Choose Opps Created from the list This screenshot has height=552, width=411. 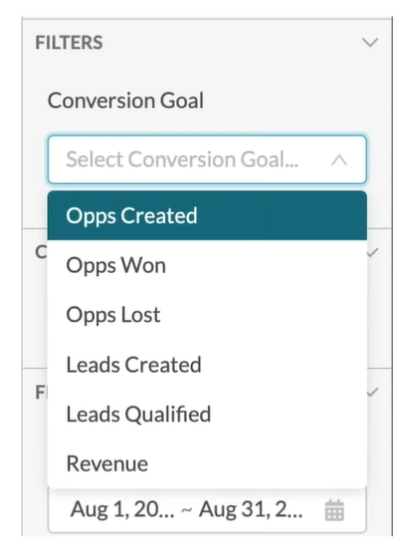[207, 215]
